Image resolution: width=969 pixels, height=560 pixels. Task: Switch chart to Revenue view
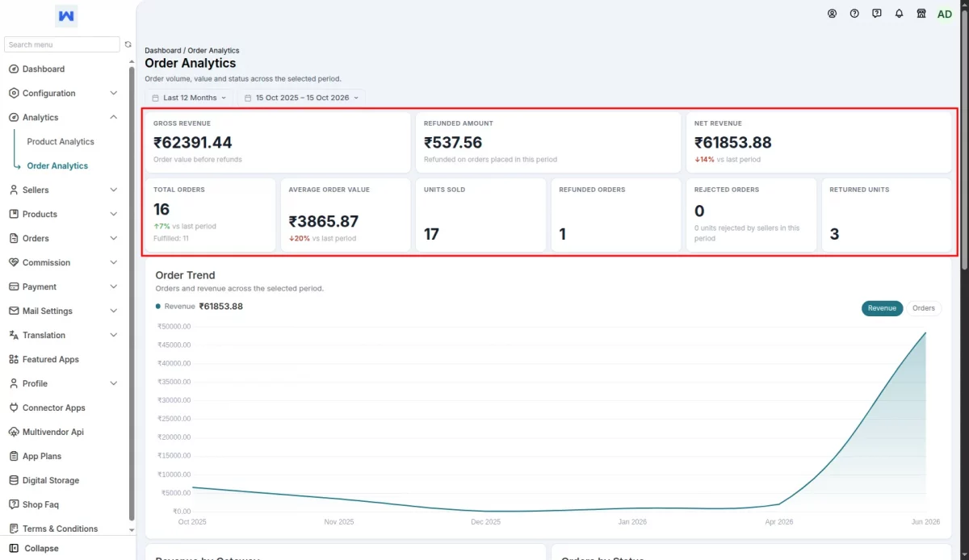point(882,308)
